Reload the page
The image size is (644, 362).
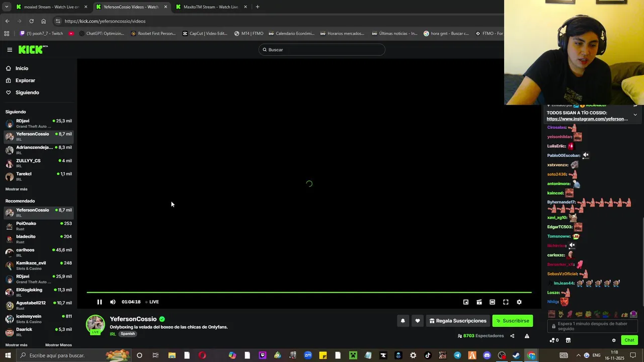click(31, 21)
